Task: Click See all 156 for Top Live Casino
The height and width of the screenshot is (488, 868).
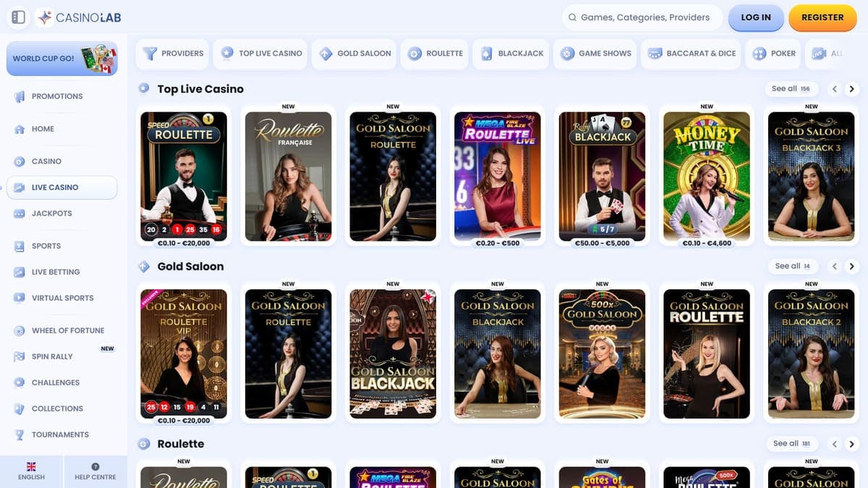Action: 791,89
